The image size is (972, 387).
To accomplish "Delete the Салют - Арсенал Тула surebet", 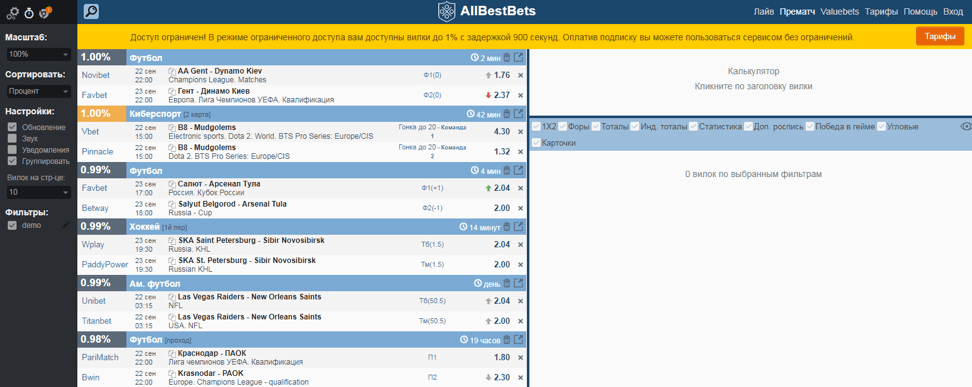I will pyautogui.click(x=506, y=171).
